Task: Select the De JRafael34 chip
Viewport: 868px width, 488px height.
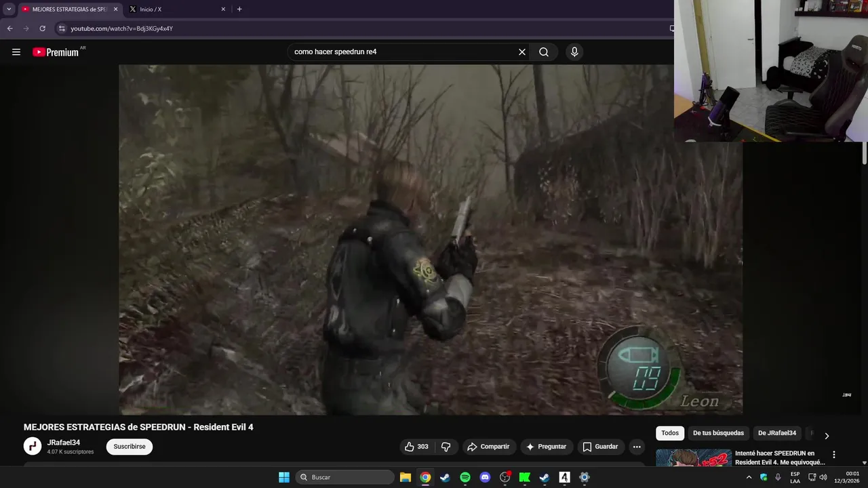Action: coord(777,433)
